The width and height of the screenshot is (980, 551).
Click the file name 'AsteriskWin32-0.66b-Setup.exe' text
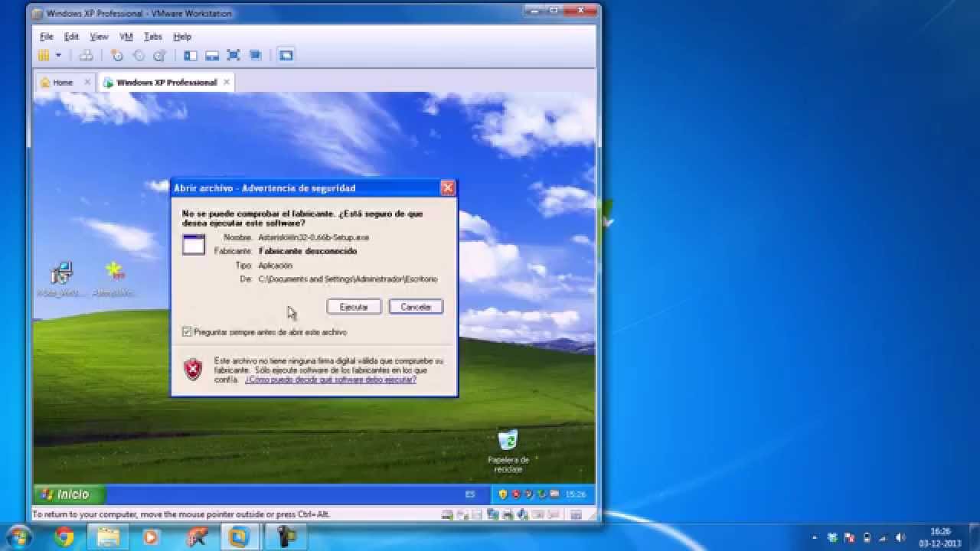point(314,237)
